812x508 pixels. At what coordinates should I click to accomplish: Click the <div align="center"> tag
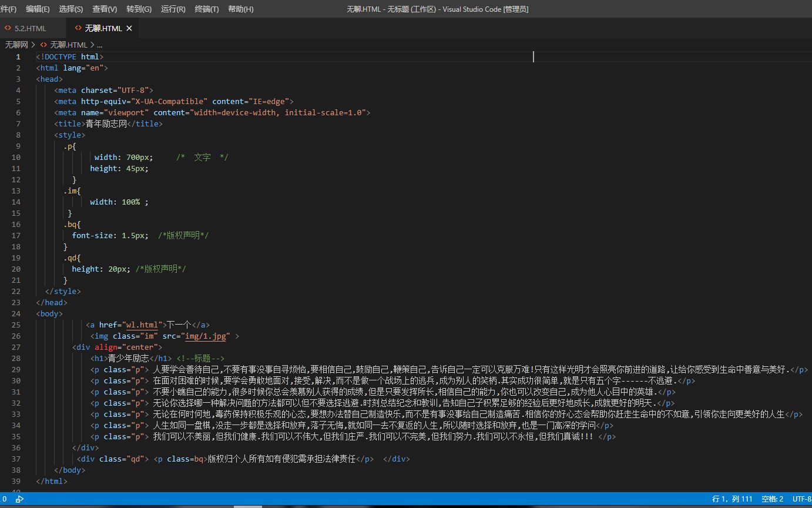pos(117,347)
